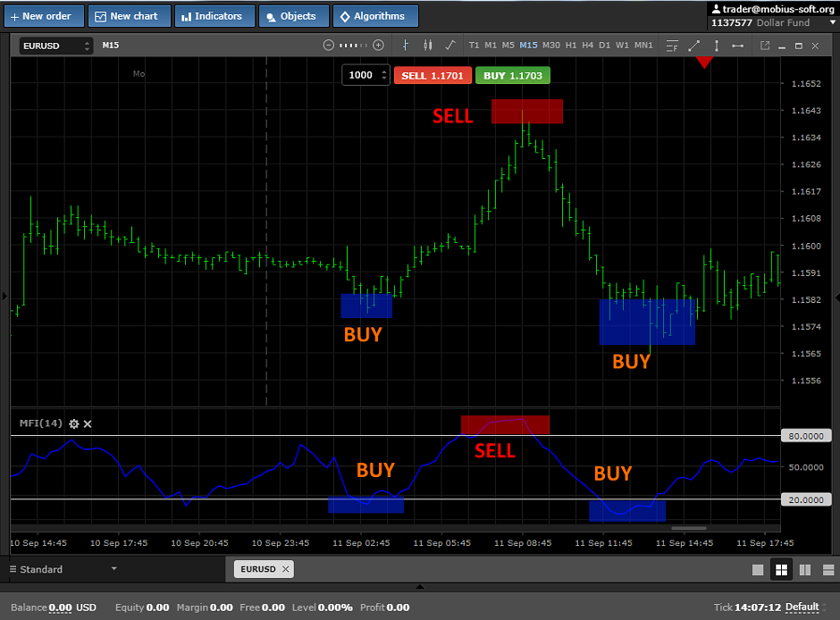Open the Indicators menu
Viewport: 840px width, 620px height.
click(x=214, y=17)
